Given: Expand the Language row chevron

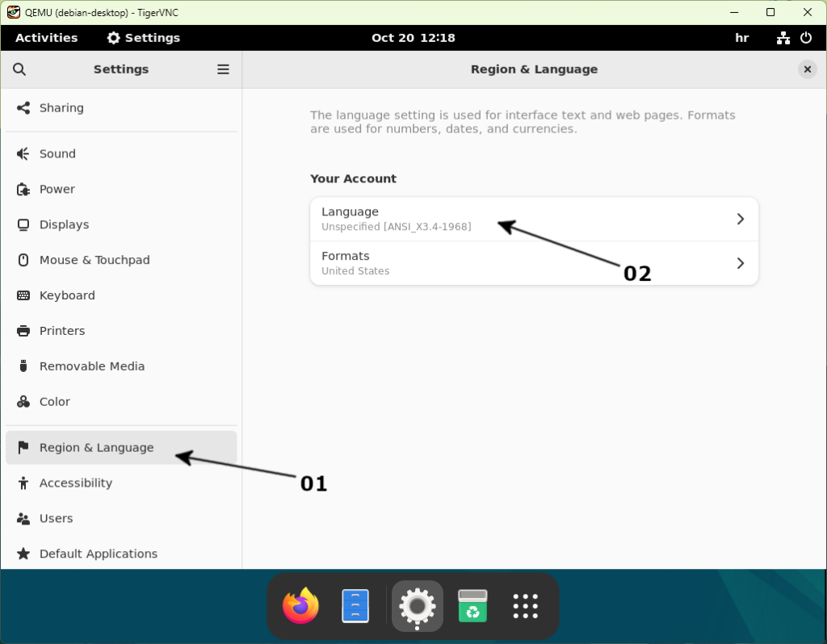Looking at the screenshot, I should (x=740, y=220).
